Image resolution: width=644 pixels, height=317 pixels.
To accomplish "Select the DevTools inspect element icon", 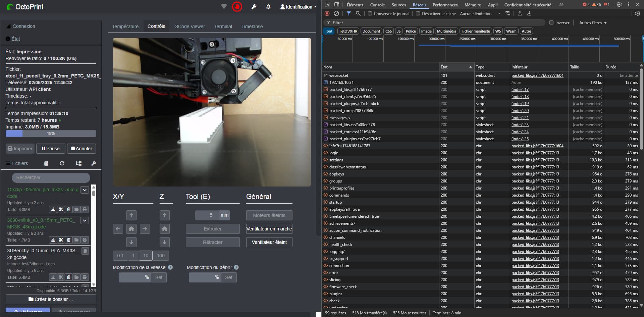I will tap(327, 5).
